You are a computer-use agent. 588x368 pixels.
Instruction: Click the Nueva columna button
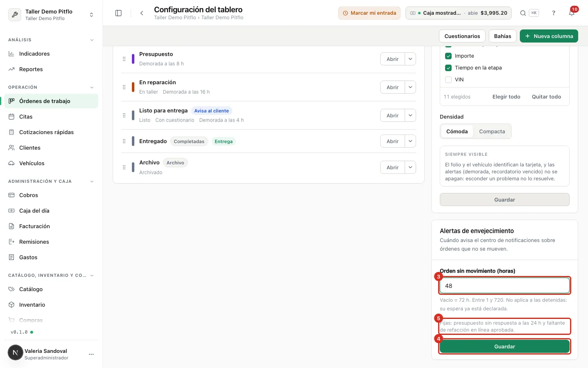(x=549, y=36)
